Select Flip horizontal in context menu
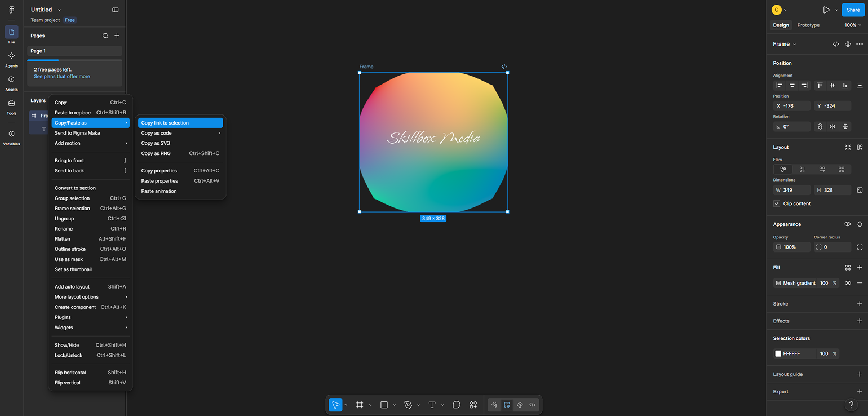868x416 pixels. pos(90,373)
